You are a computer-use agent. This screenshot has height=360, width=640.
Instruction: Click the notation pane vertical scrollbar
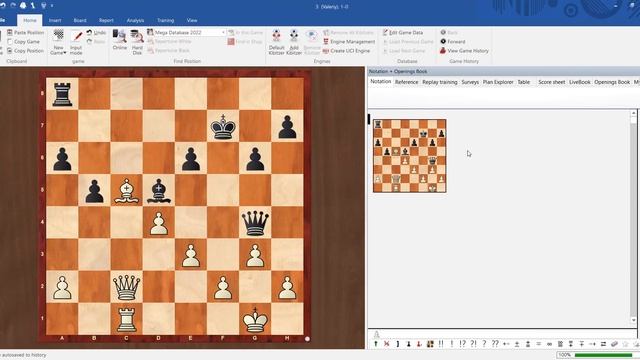pos(633,216)
